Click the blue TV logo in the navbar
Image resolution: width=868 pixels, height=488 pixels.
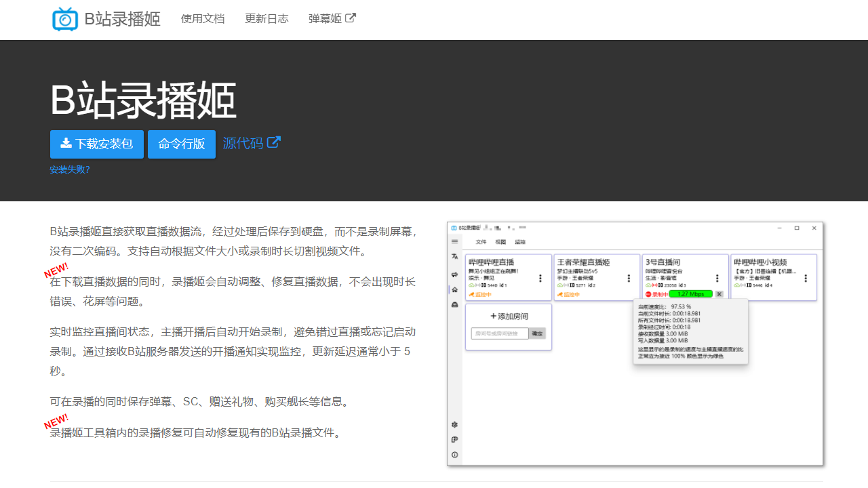point(65,19)
